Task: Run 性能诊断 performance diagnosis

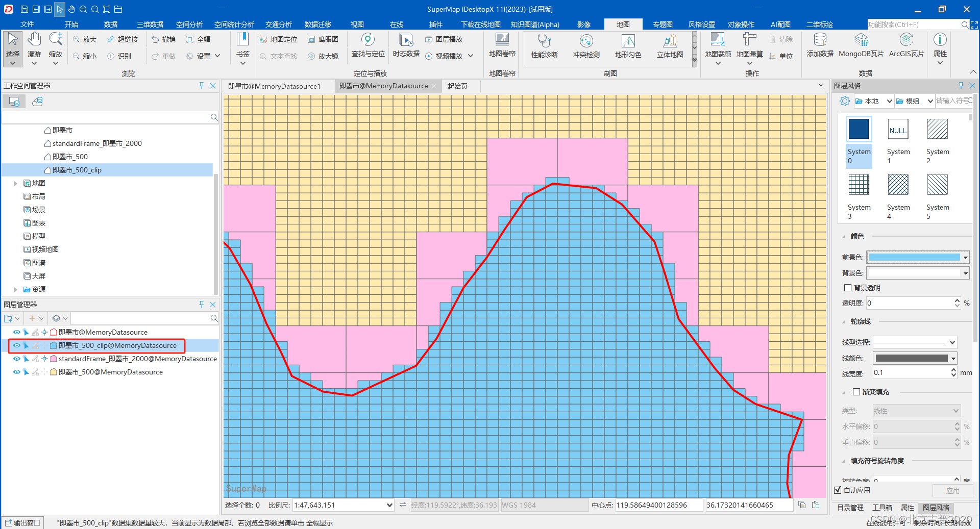Action: (x=545, y=46)
